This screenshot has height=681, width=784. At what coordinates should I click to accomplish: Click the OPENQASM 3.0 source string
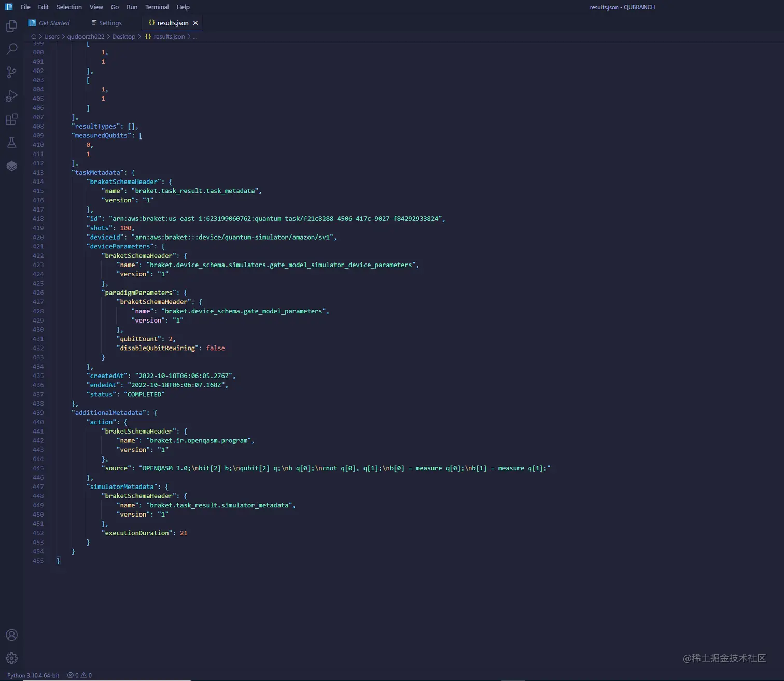click(x=344, y=468)
